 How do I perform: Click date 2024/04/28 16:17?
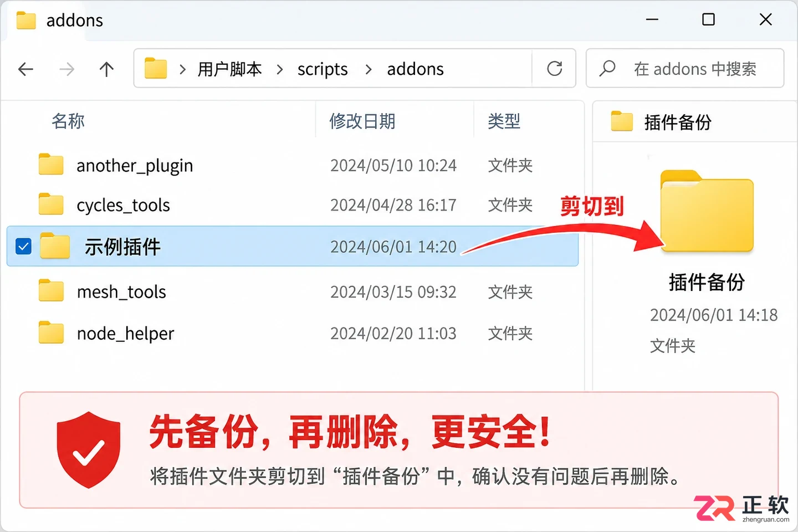[x=393, y=205]
